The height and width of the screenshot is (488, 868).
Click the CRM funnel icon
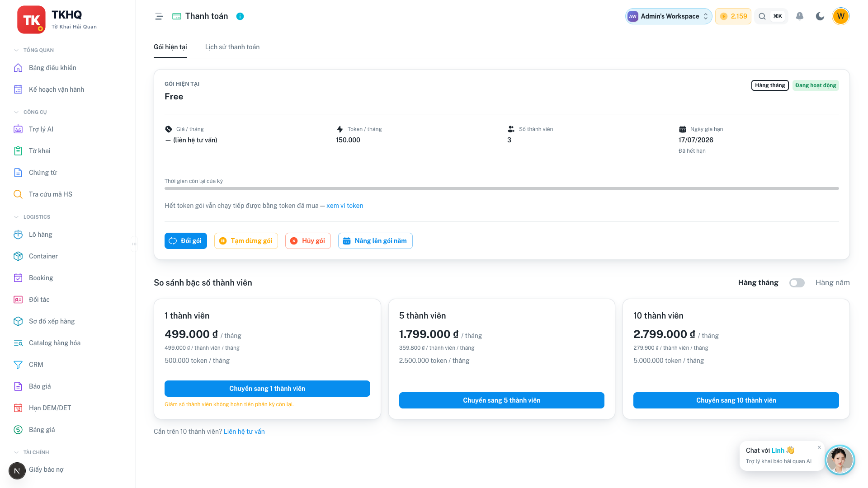tap(18, 365)
